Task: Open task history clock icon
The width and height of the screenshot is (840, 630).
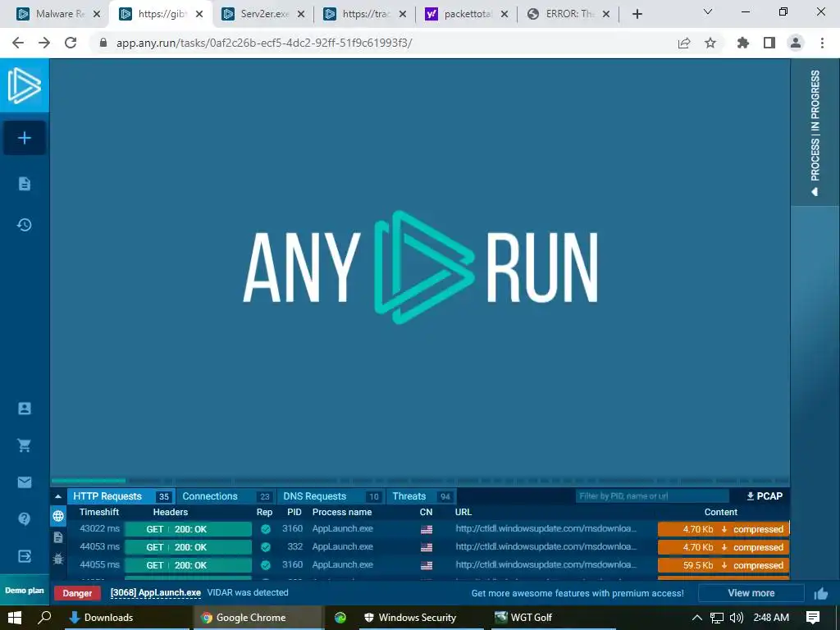Action: pyautogui.click(x=24, y=225)
